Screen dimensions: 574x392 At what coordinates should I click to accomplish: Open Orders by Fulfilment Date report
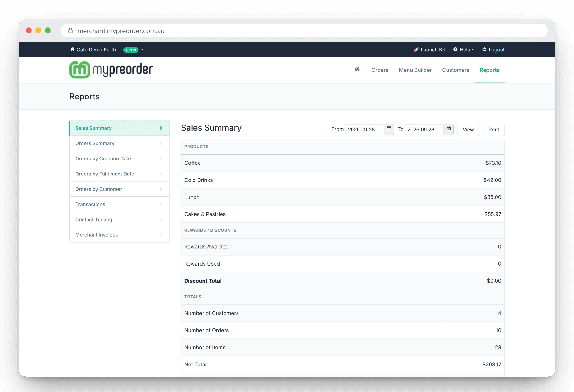click(120, 174)
